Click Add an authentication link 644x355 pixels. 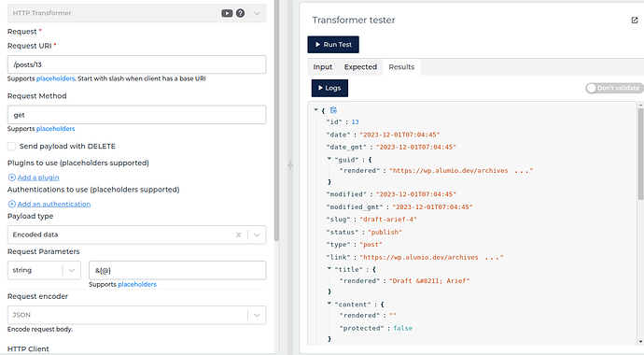pos(54,205)
